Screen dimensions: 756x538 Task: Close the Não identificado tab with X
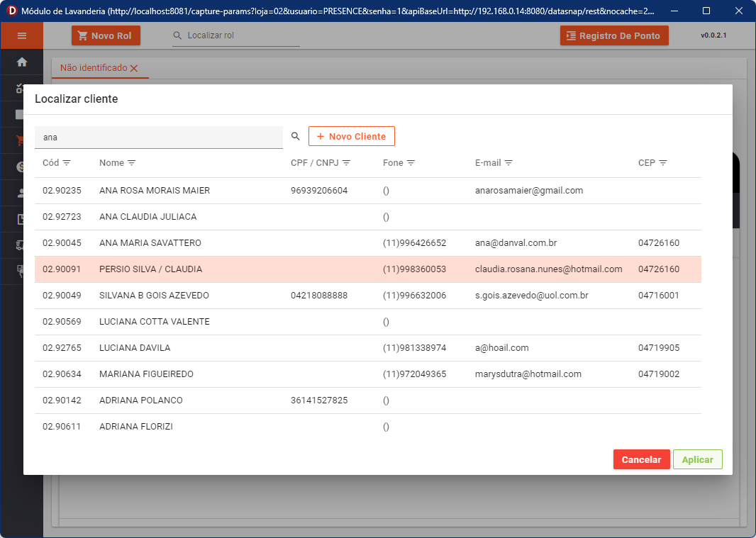(x=134, y=69)
